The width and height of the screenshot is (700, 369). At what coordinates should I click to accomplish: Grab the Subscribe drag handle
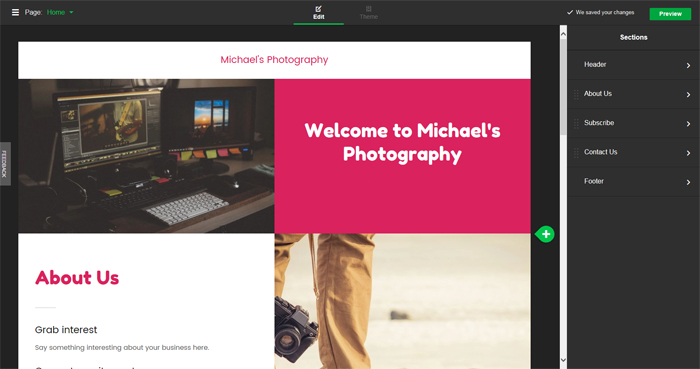(x=576, y=123)
